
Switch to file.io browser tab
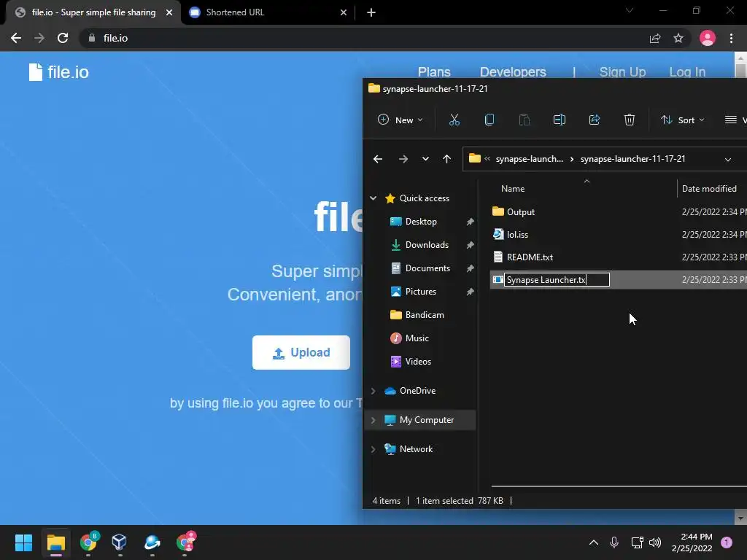click(x=93, y=12)
